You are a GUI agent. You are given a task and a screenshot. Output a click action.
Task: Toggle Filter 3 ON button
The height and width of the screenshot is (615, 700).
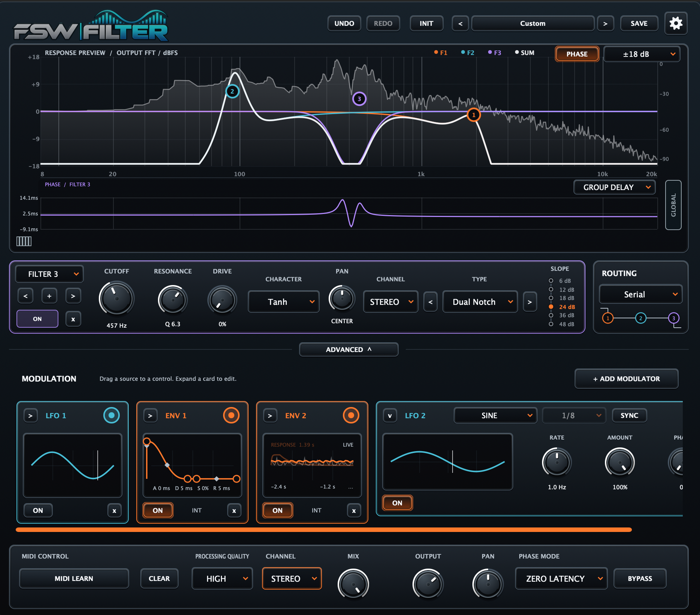pyautogui.click(x=37, y=319)
